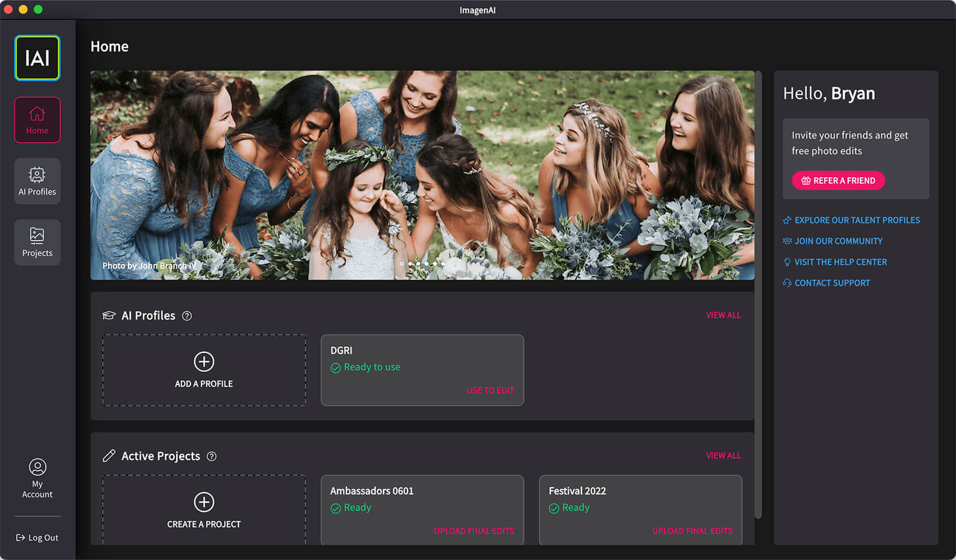The height and width of the screenshot is (560, 956).
Task: Click the IAI logo icon
Action: click(37, 58)
